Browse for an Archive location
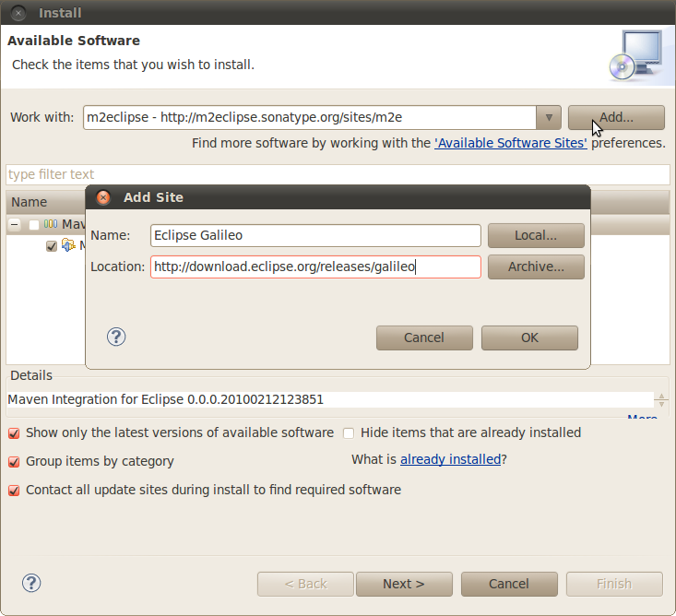676x616 pixels. [x=536, y=267]
